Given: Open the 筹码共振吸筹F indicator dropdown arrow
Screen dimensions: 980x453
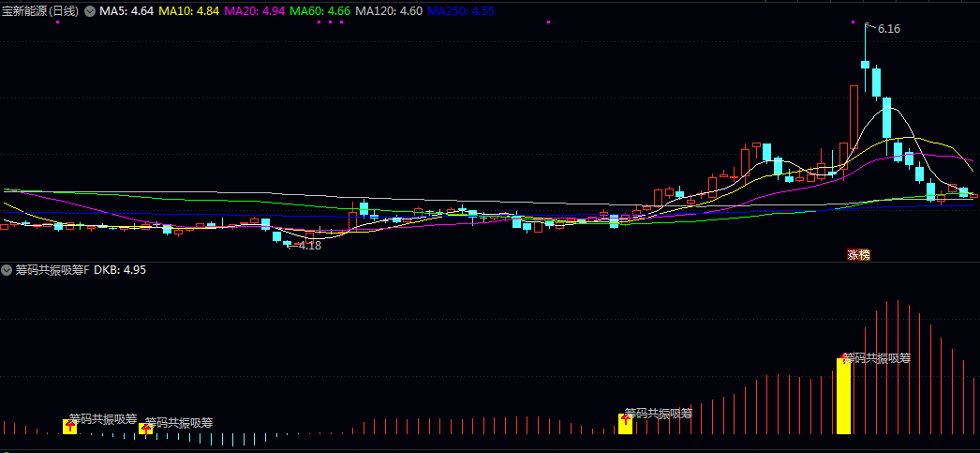Looking at the screenshot, I should [7, 270].
